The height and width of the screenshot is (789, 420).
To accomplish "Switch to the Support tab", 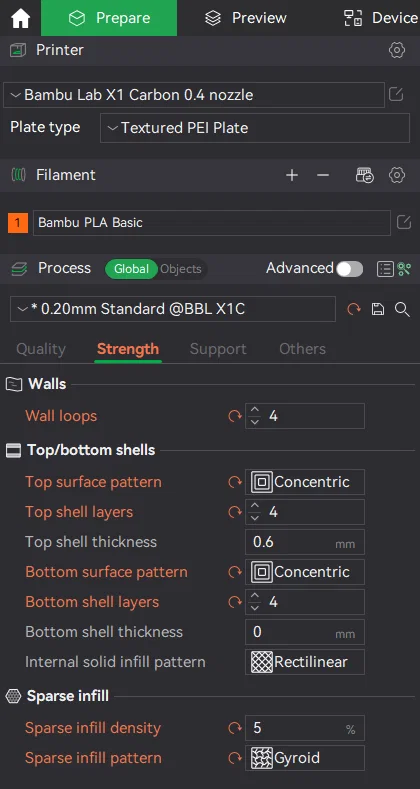I will click(218, 349).
